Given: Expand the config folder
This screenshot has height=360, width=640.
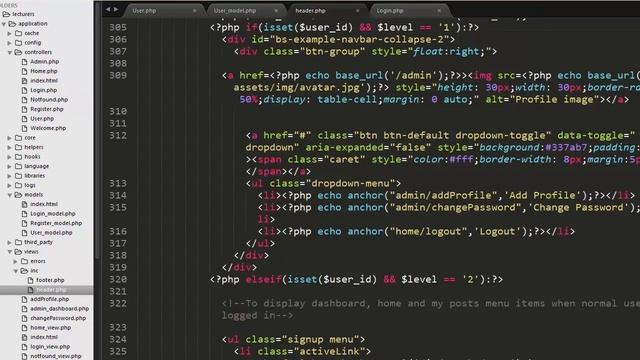Looking at the screenshot, I should point(9,42).
